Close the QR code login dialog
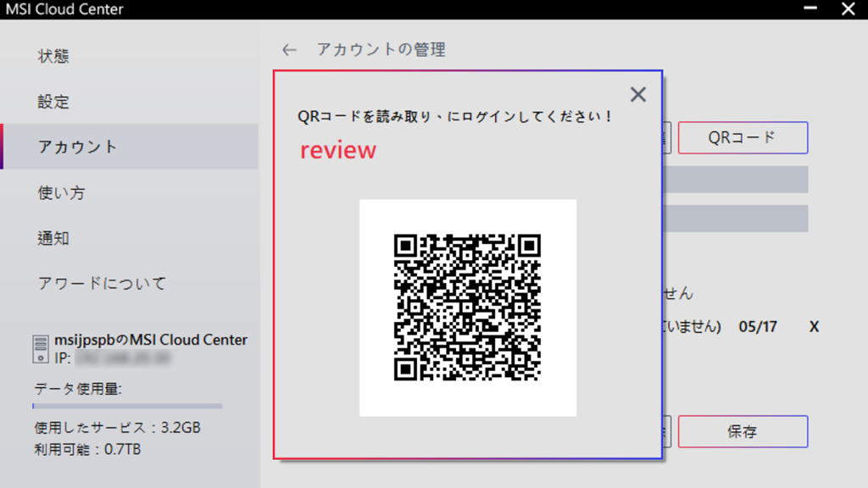Image resolution: width=868 pixels, height=488 pixels. 637,95
